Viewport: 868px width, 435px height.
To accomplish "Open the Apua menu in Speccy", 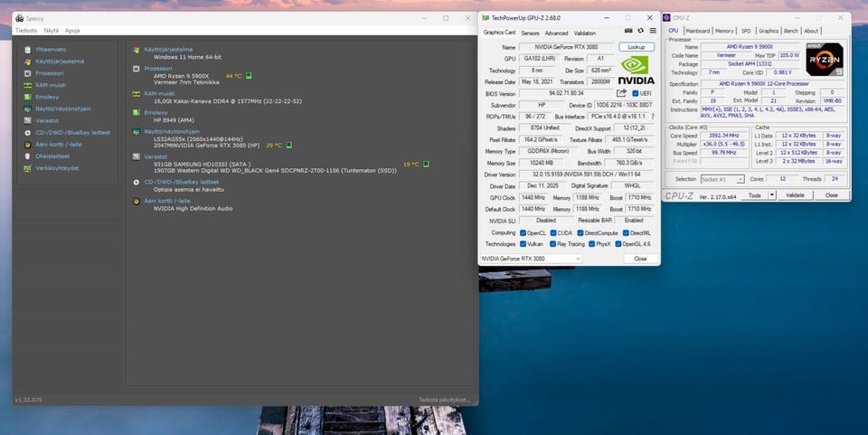I will [x=72, y=31].
